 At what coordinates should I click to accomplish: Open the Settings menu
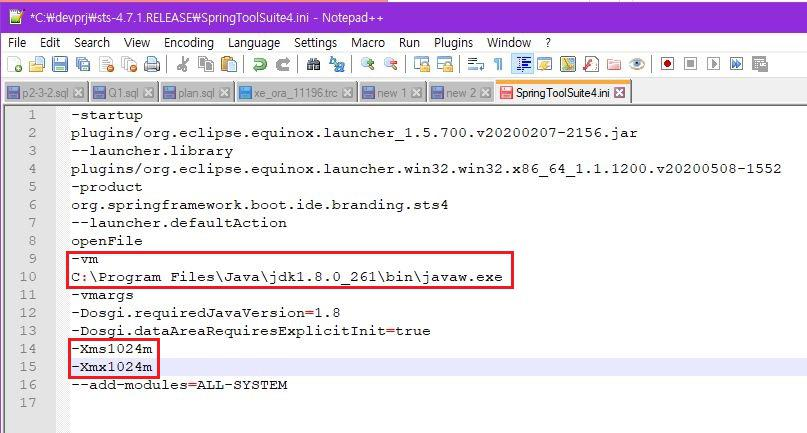coord(315,43)
